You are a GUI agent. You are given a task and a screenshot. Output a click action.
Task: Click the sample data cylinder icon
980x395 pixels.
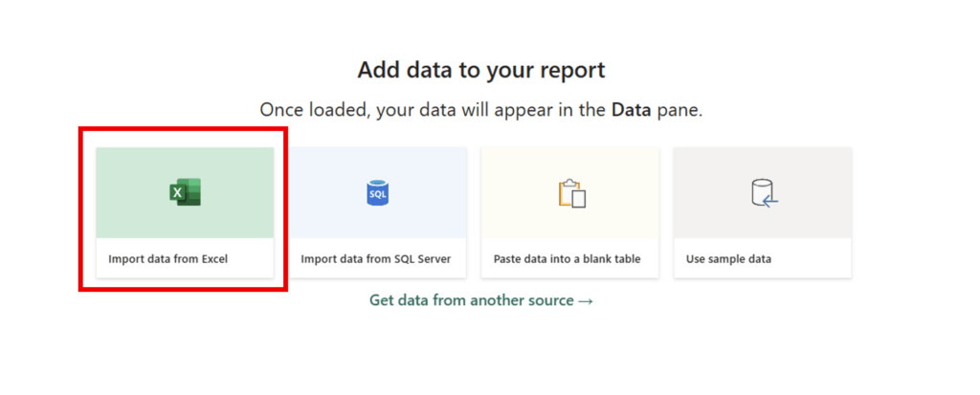763,193
